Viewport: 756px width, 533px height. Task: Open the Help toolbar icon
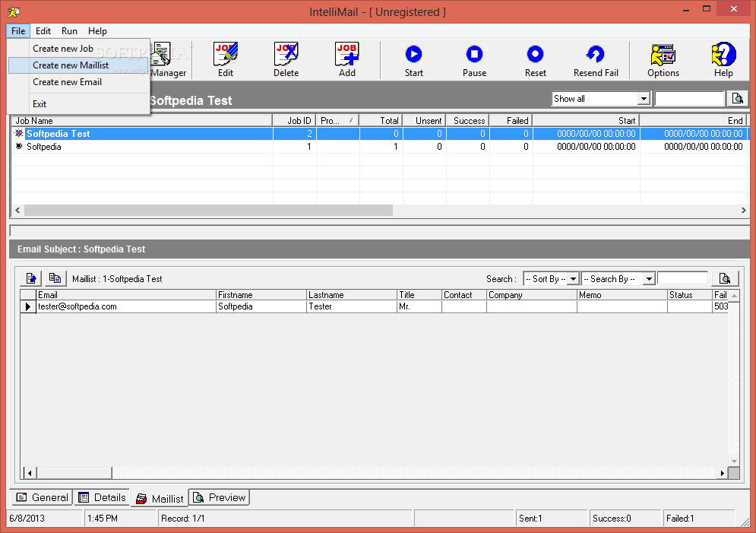723,60
